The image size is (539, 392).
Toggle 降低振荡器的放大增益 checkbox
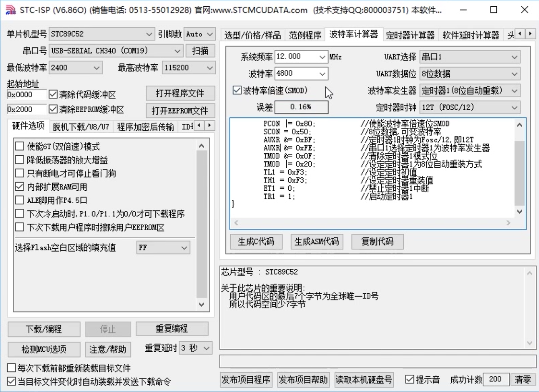[x=20, y=160]
